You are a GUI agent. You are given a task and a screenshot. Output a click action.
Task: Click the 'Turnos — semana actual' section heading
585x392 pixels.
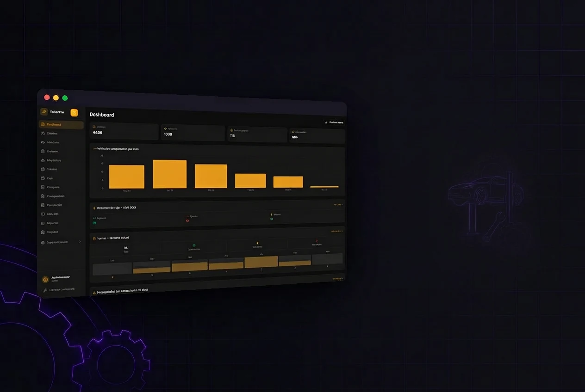[112, 239]
